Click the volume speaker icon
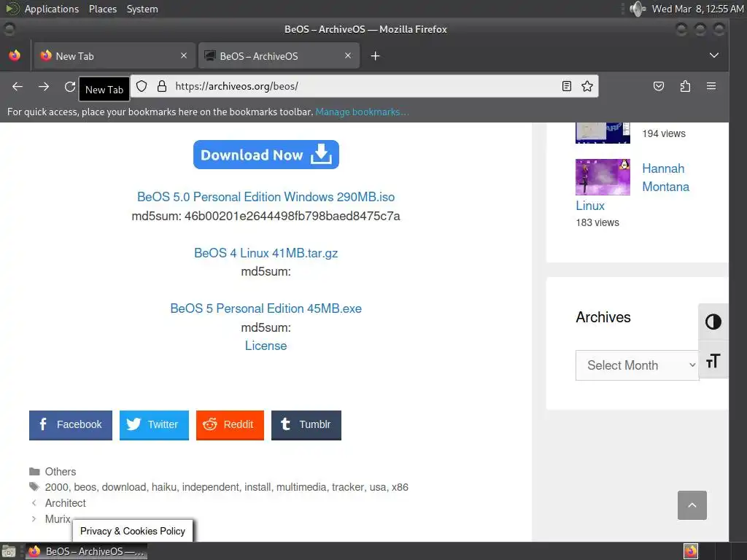Image resolution: width=747 pixels, height=560 pixels. 638,9
